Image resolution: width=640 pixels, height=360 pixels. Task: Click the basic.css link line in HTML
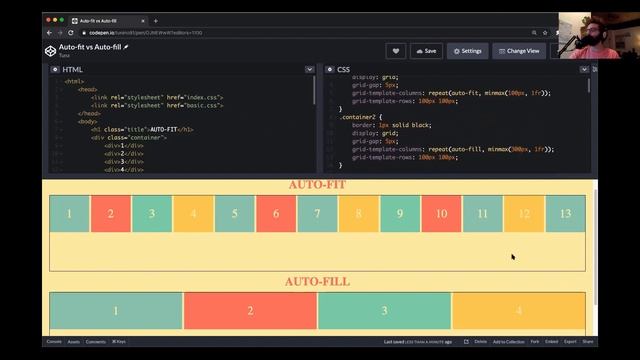click(x=157, y=105)
